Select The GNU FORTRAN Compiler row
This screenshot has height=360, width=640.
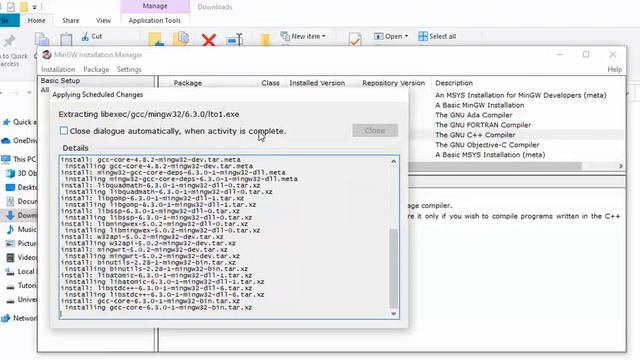pyautogui.click(x=483, y=125)
